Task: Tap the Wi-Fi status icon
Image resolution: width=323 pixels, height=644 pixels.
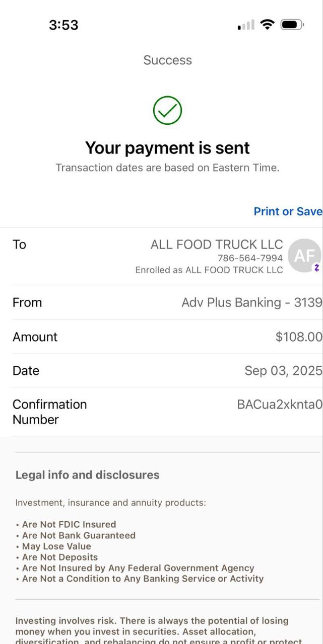Action: pos(267,25)
